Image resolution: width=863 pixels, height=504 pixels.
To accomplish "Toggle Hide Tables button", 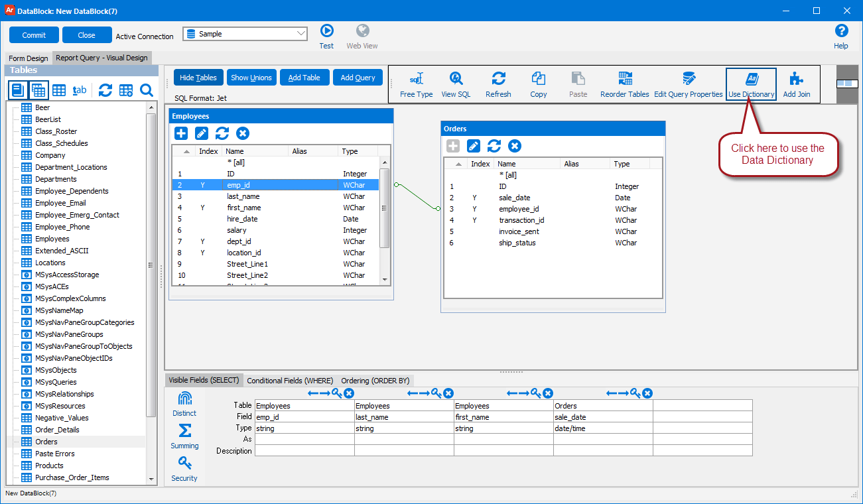I will [x=198, y=78].
